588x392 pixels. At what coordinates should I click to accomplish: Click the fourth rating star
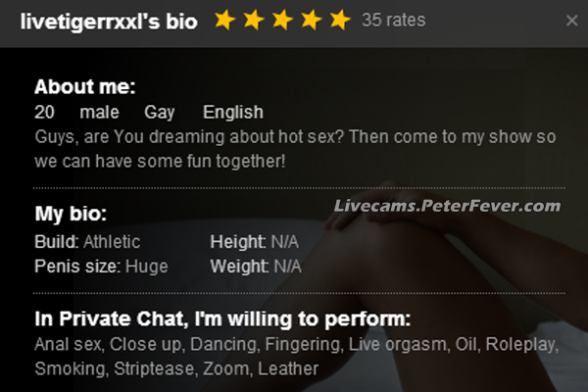311,20
